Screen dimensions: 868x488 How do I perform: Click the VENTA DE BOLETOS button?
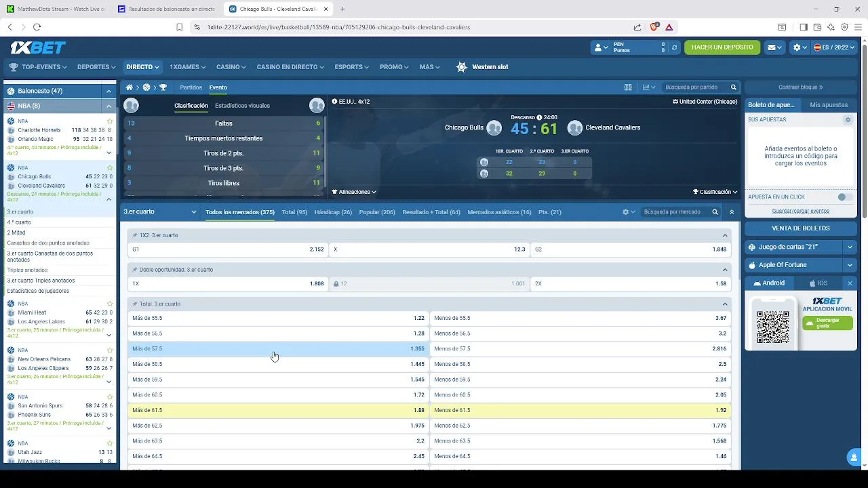pyautogui.click(x=801, y=228)
